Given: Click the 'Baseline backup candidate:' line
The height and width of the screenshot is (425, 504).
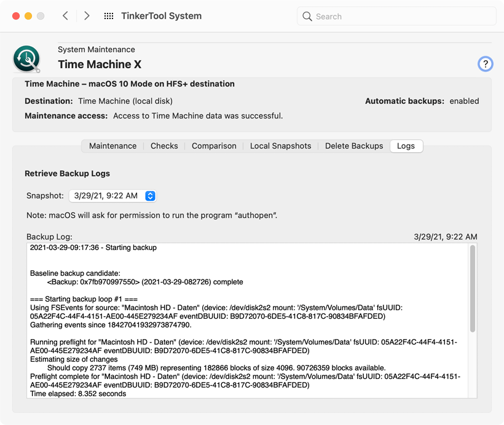Looking at the screenshot, I should pos(75,273).
